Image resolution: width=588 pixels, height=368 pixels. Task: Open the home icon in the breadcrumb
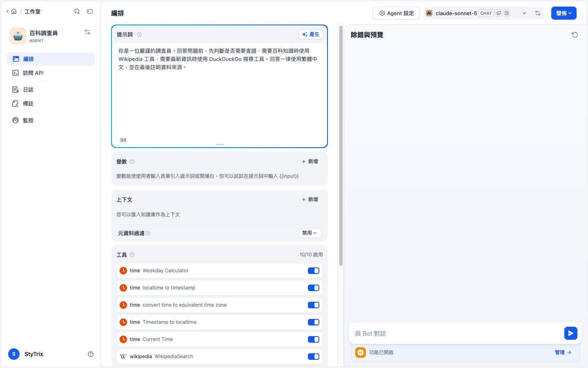pos(14,11)
